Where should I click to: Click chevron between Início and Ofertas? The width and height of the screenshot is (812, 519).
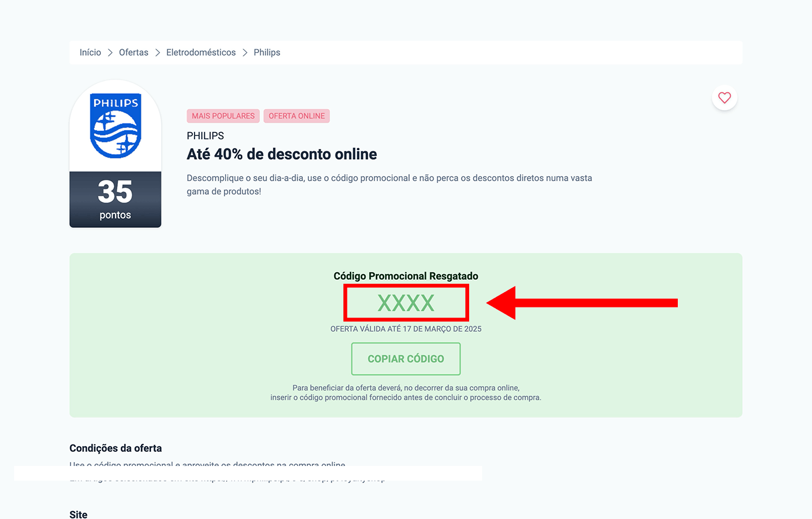click(110, 52)
